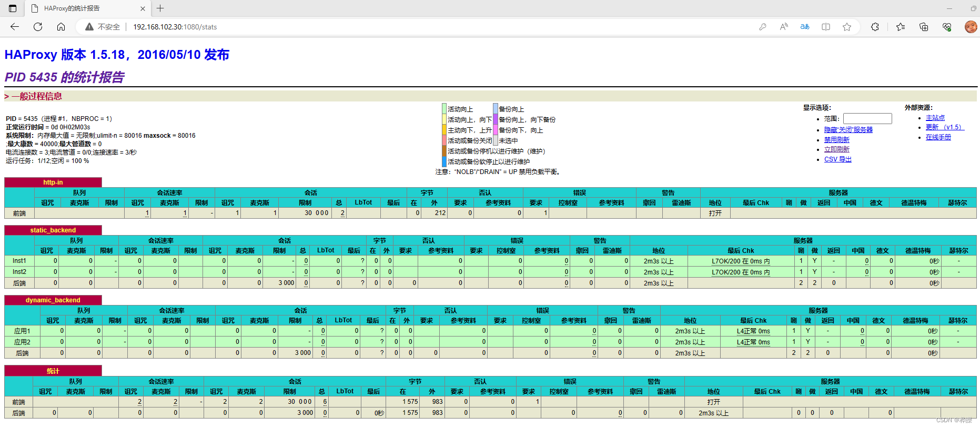Viewport: 980px width, 428px height.
Task: Open the browser extensions puzzle icon
Action: 875,27
